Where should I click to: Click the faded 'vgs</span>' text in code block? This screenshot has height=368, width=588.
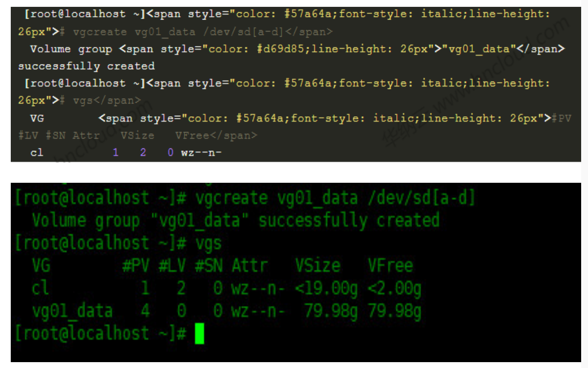(x=107, y=101)
